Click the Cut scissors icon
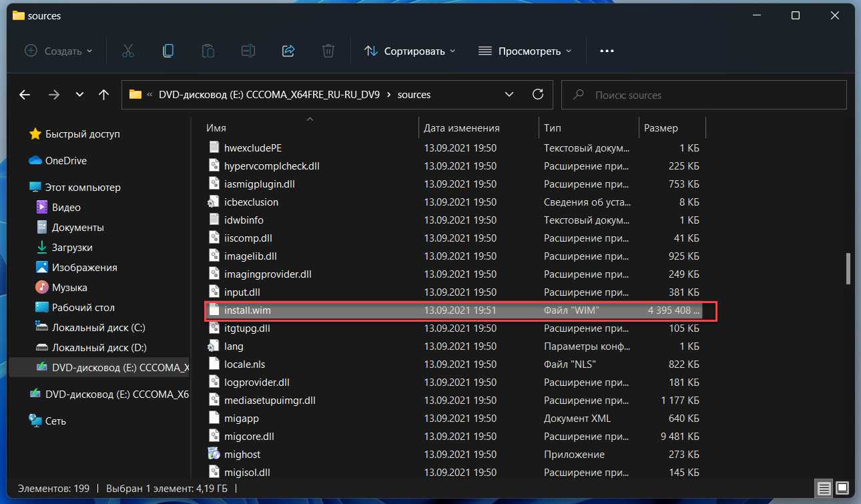 click(128, 51)
